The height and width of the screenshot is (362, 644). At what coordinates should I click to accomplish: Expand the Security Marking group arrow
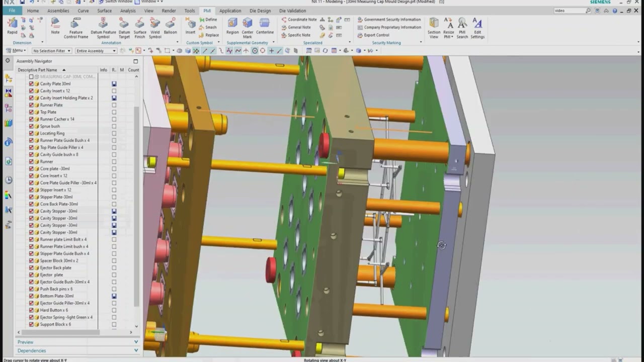pos(420,43)
